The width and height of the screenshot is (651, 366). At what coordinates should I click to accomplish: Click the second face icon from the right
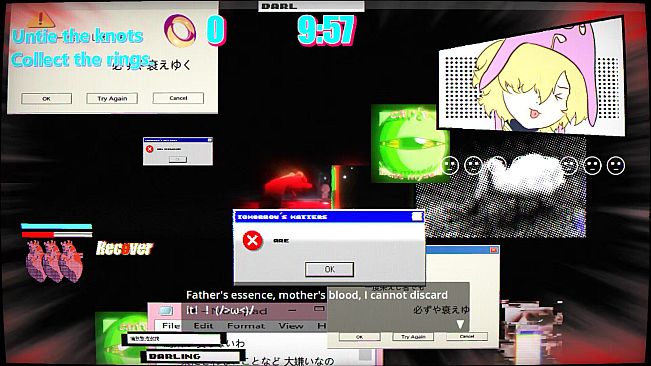(592, 165)
